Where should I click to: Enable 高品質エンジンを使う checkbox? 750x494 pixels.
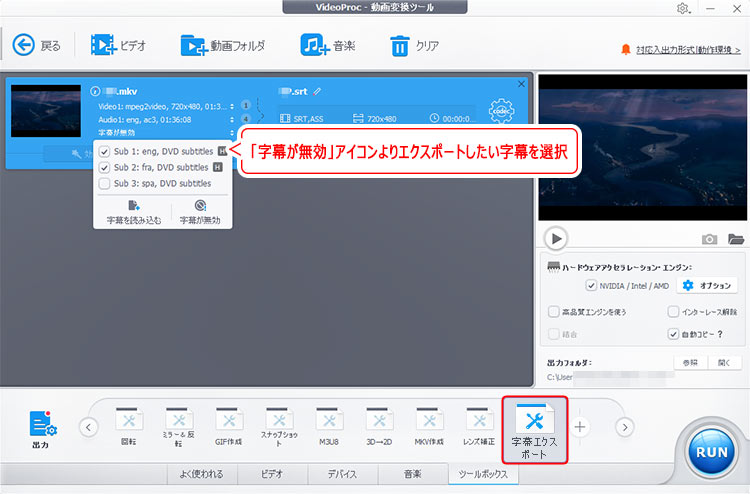(x=553, y=312)
